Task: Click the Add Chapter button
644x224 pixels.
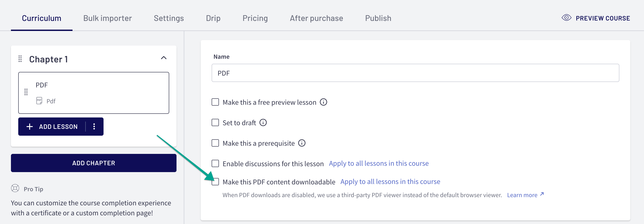Action: pyautogui.click(x=94, y=163)
